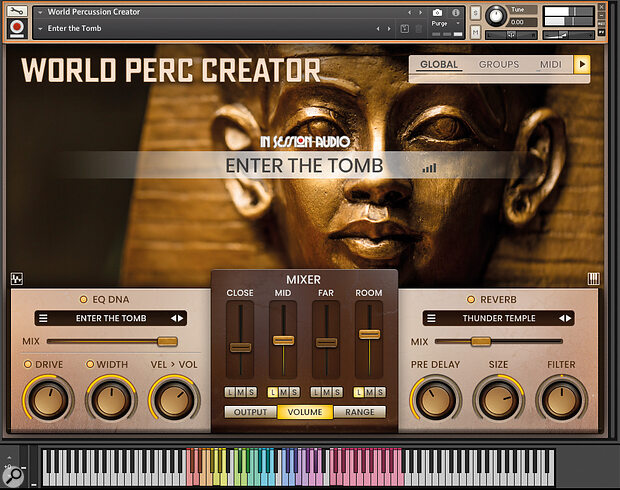Screen dimensions: 620x490
Task: Click the yellow play arrow beside MIDI tab
Action: [x=582, y=64]
